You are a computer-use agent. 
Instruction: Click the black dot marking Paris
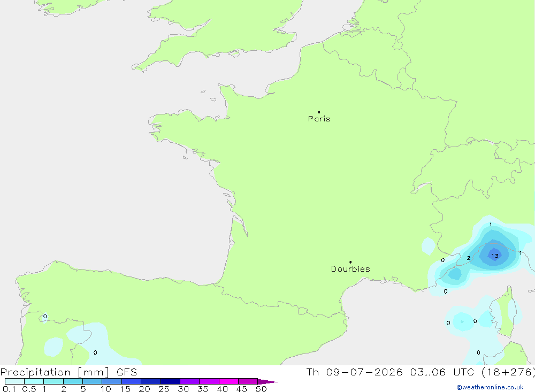click(319, 112)
